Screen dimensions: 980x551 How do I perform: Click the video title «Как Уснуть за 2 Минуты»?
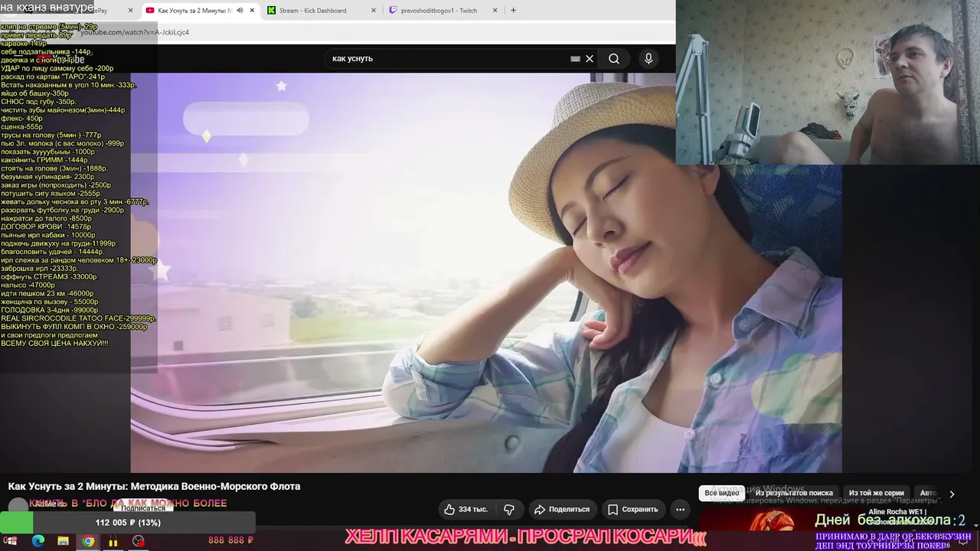point(154,487)
